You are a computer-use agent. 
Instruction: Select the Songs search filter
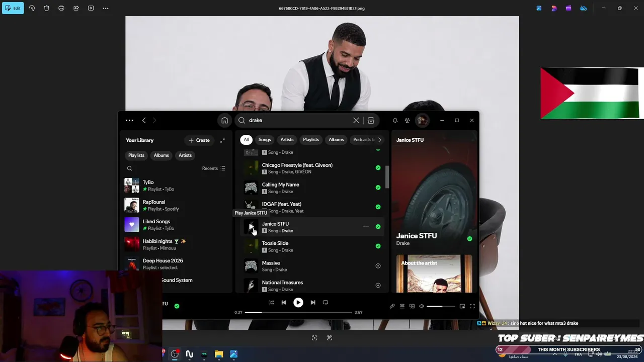[265, 140]
